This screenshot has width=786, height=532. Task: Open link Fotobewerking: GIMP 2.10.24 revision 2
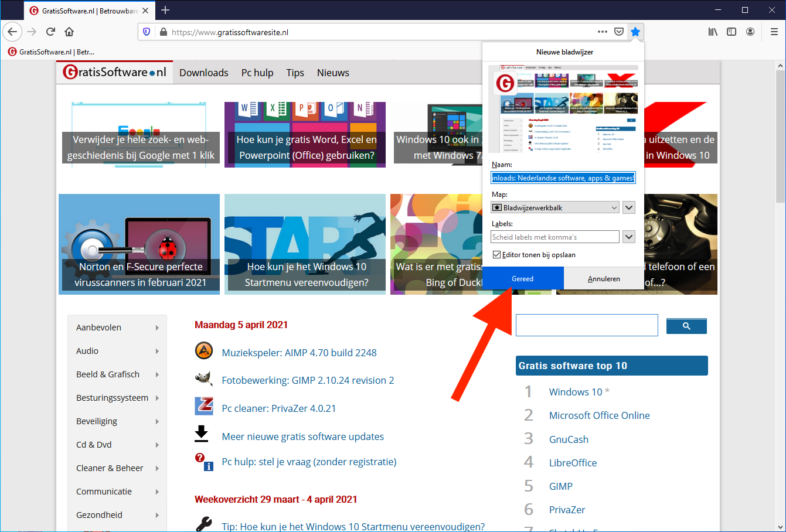(x=308, y=380)
